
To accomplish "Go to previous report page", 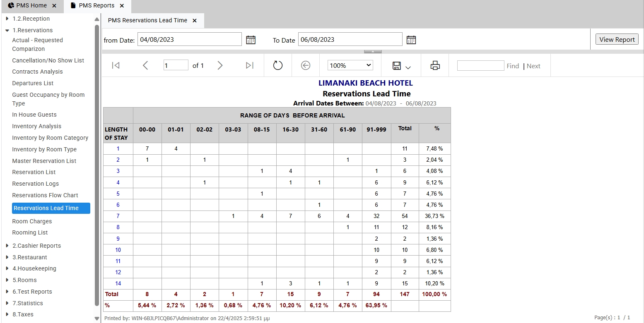I will click(145, 65).
